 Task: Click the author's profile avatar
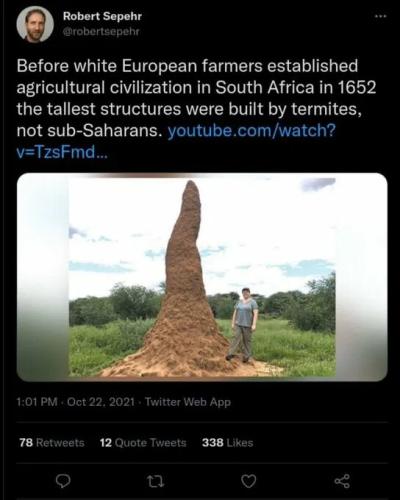click(x=35, y=24)
